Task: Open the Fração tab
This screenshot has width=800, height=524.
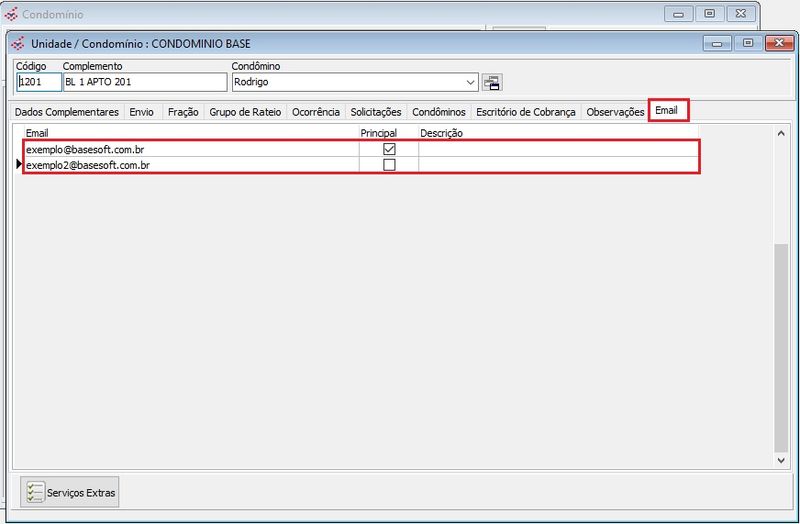Action: click(183, 112)
